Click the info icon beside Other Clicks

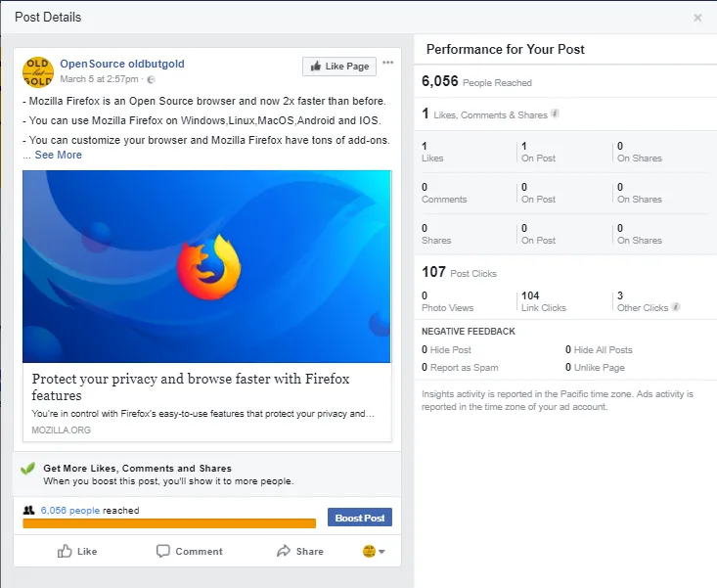pos(676,307)
